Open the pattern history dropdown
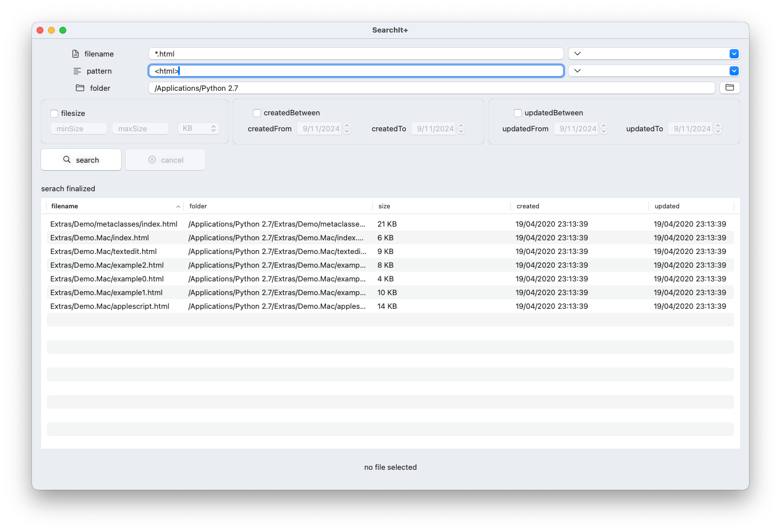This screenshot has width=781, height=532. click(x=734, y=70)
